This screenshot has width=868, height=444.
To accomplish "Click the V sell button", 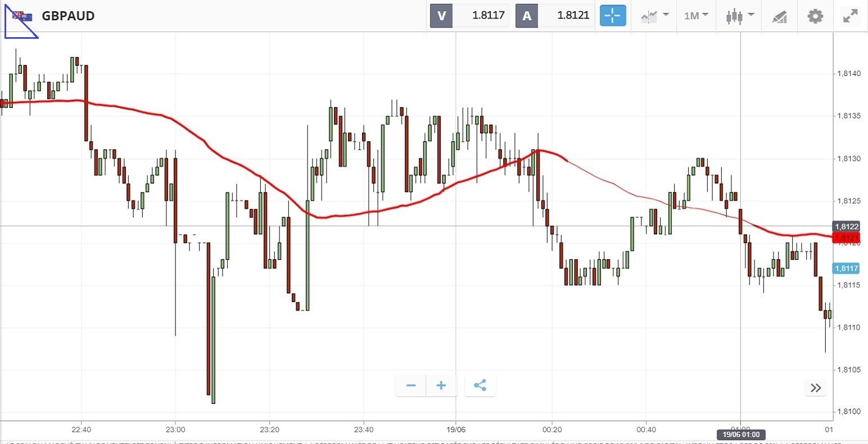I will coord(441,16).
